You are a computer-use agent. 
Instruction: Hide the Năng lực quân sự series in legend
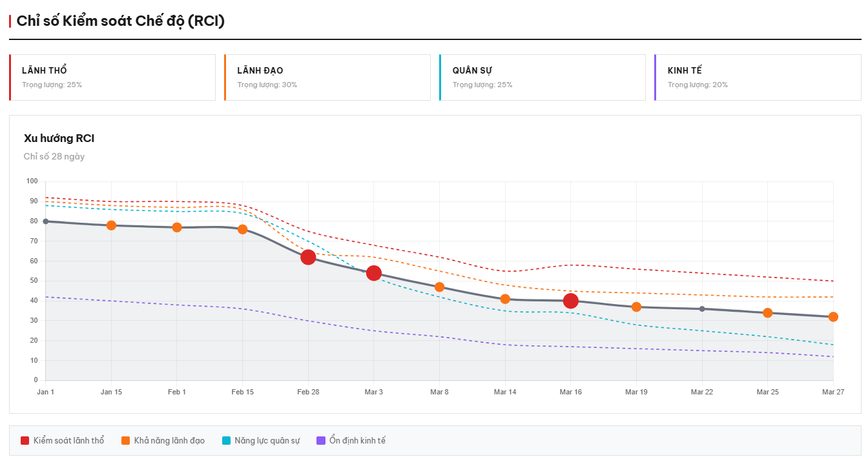click(261, 441)
